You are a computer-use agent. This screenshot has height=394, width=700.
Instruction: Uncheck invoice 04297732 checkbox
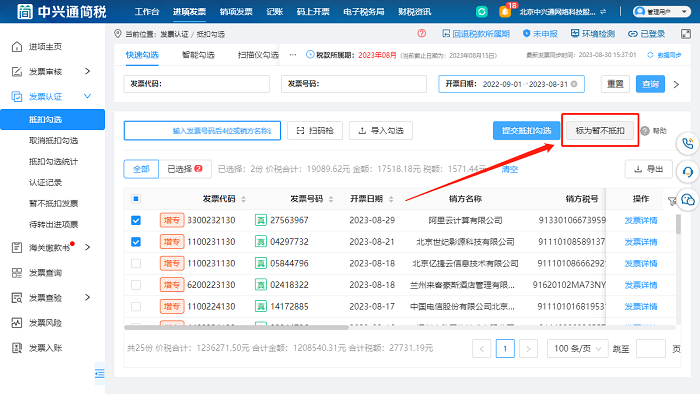tap(136, 241)
